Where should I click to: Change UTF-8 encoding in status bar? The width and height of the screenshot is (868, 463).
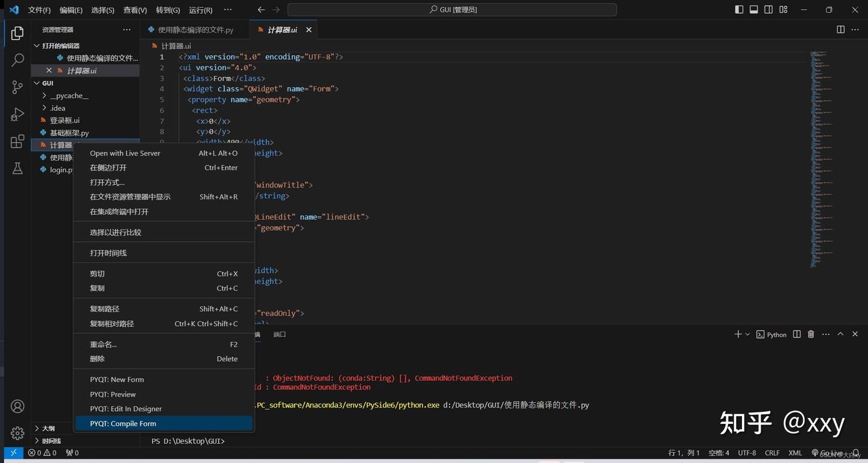pyautogui.click(x=747, y=453)
